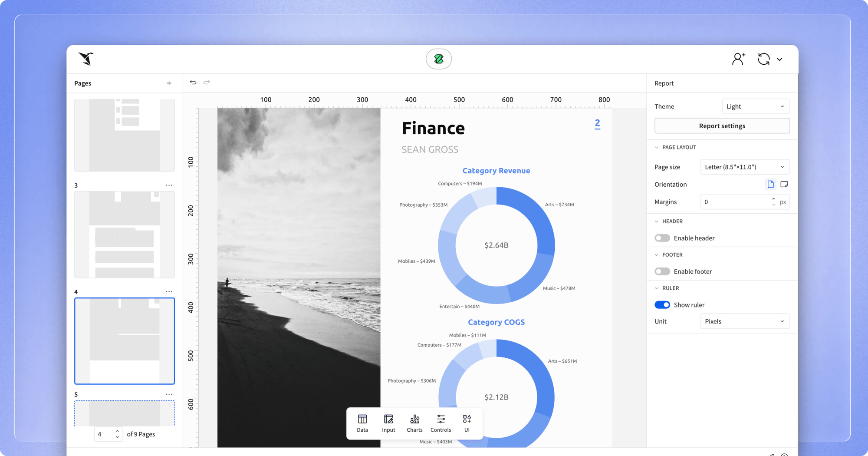The width and height of the screenshot is (868, 456).
Task: Select the UI tool
Action: [467, 423]
